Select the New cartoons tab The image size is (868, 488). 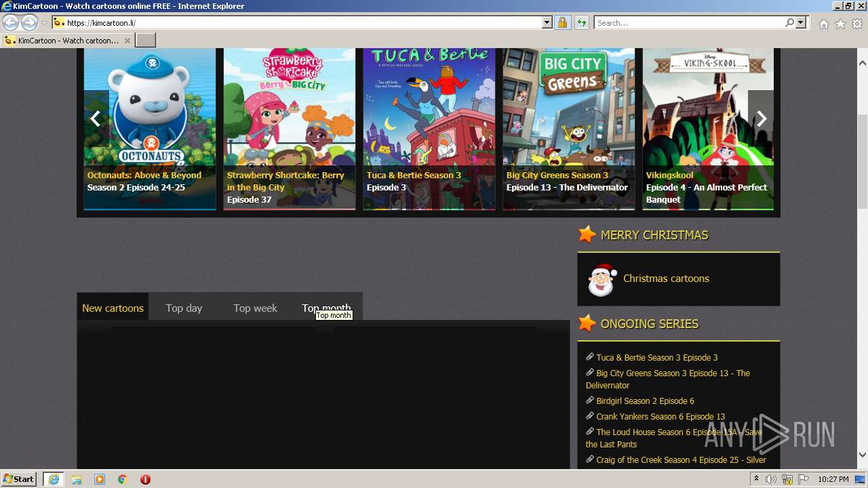pos(113,308)
